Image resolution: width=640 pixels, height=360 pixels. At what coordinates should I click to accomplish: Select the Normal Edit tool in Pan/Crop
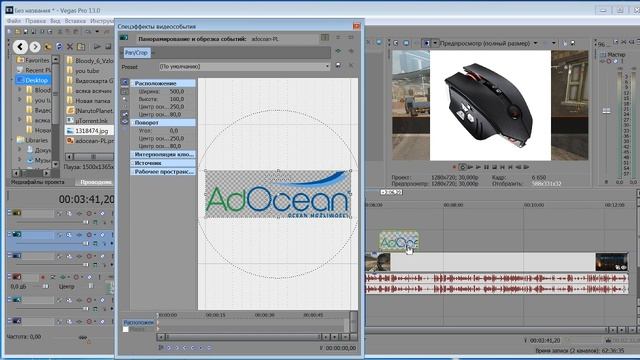point(124,92)
